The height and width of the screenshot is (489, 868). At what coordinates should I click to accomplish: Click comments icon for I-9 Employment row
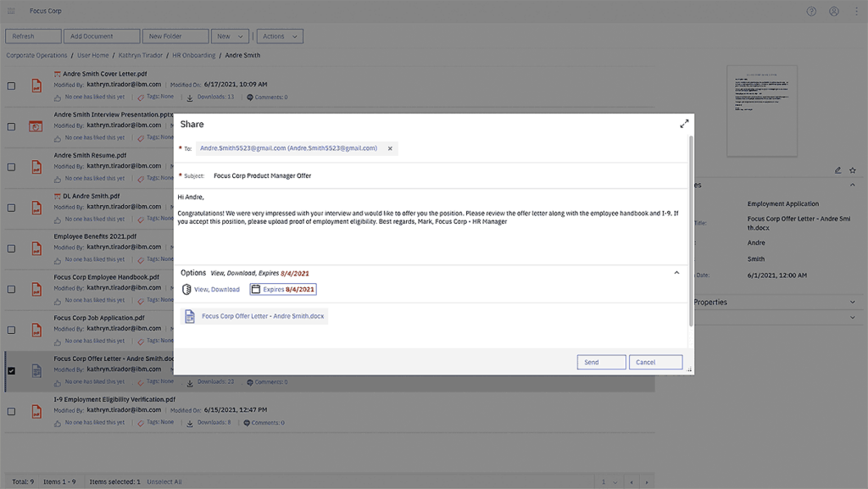click(247, 423)
